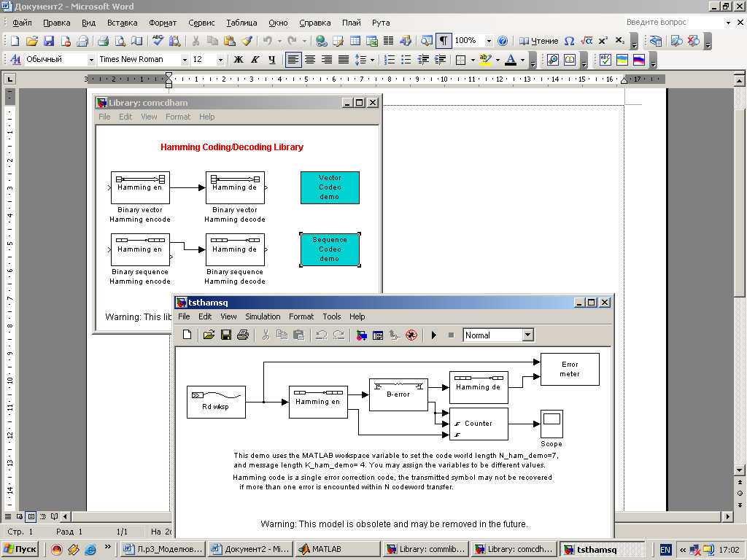Open the debug icon in tsthamsq toolbar

pyautogui.click(x=411, y=335)
